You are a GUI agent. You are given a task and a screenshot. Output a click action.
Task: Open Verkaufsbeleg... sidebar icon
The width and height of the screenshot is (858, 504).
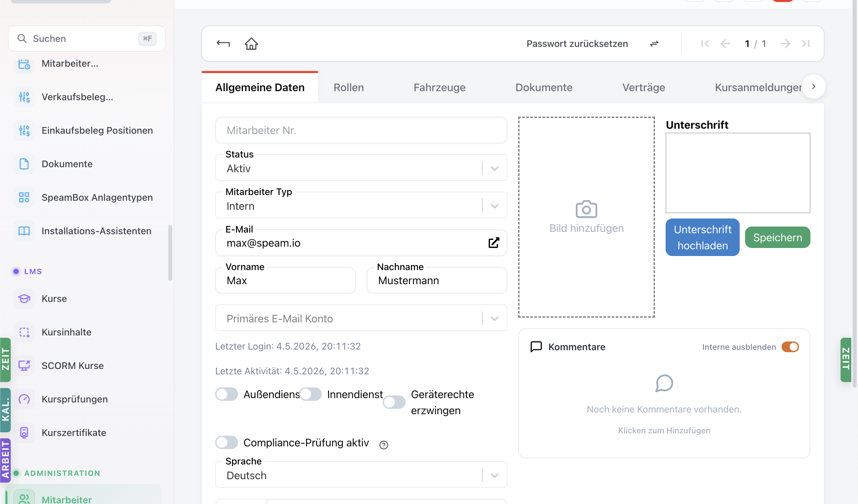24,97
